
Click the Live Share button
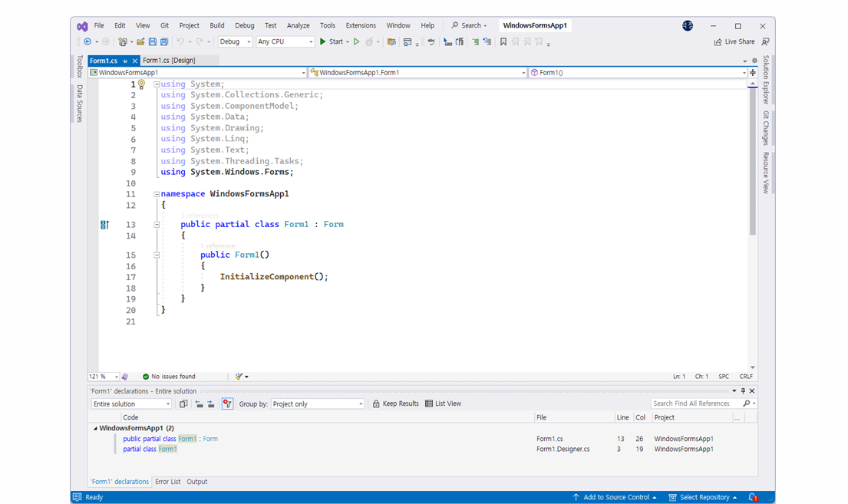(x=734, y=41)
